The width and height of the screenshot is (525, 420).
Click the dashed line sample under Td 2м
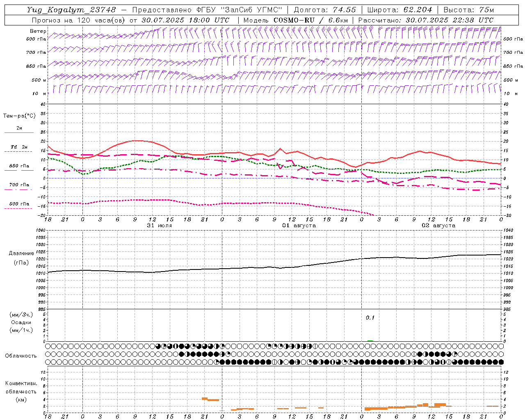coord(18,152)
